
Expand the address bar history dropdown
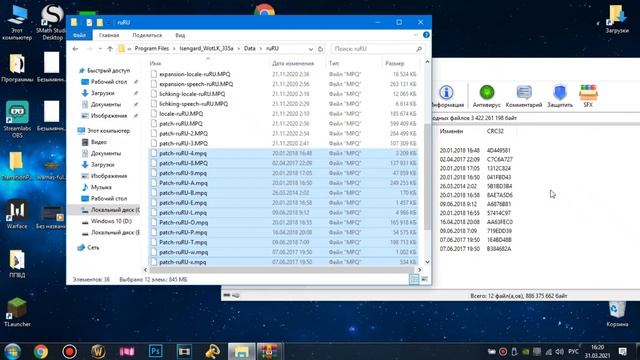pyautogui.click(x=311, y=49)
